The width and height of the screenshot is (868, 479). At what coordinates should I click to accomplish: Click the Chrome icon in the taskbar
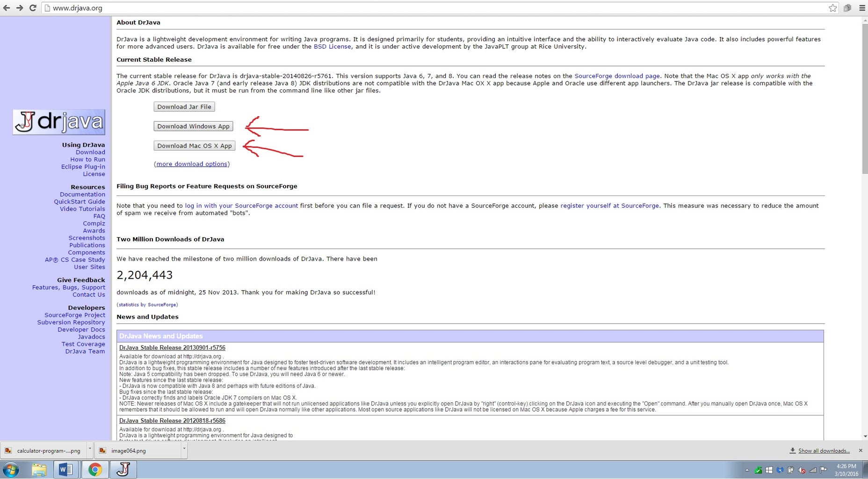click(95, 470)
